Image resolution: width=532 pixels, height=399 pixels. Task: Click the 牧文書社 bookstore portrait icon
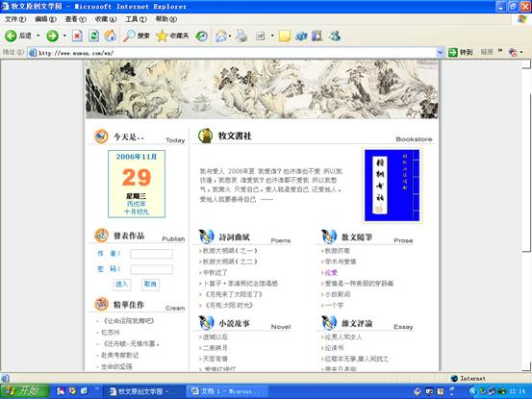[x=205, y=136]
